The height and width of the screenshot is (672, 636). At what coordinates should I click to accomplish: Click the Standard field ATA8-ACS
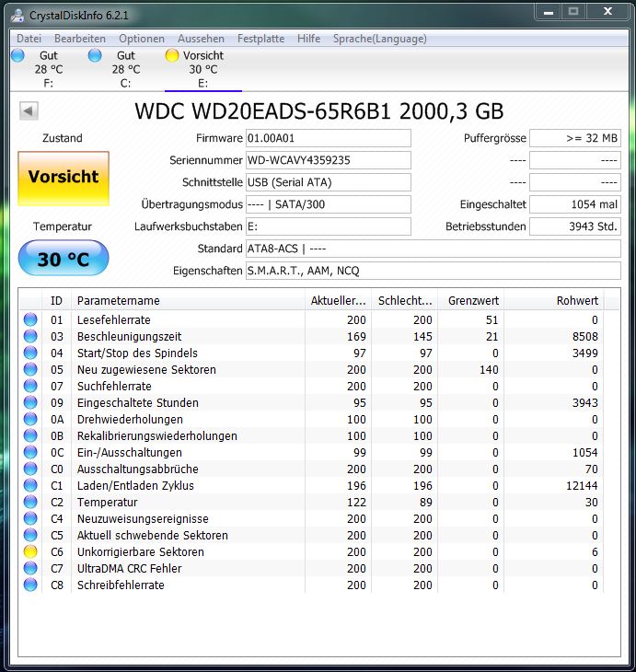[434, 249]
